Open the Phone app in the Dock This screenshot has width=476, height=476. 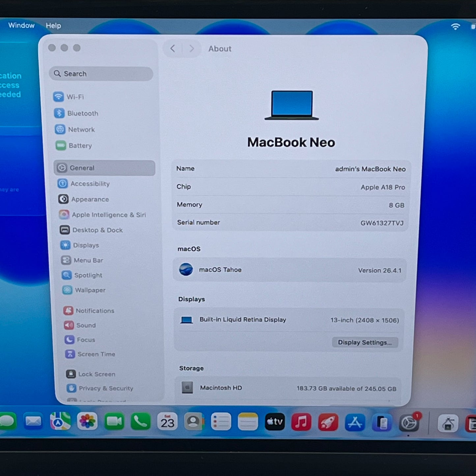coord(141,421)
